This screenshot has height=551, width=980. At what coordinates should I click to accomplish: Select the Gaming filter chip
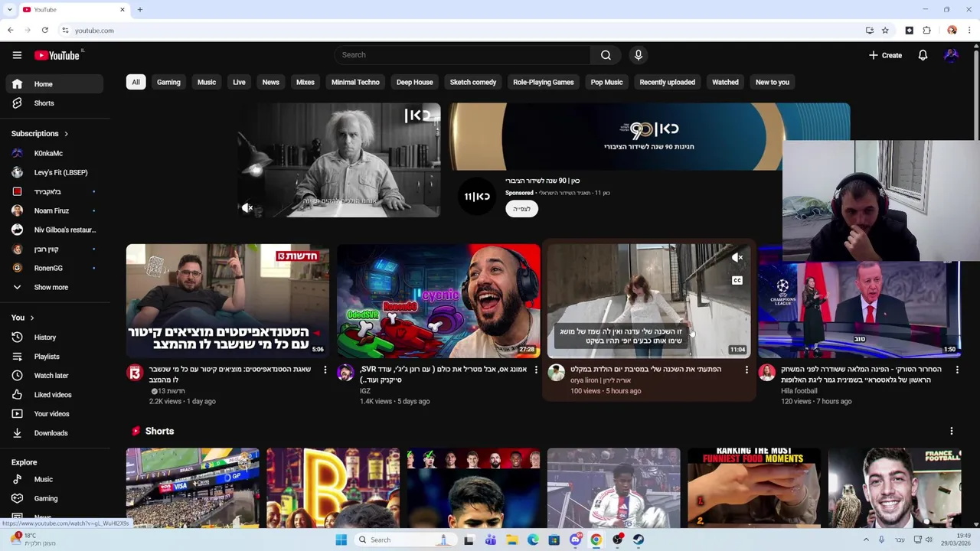pyautogui.click(x=168, y=82)
